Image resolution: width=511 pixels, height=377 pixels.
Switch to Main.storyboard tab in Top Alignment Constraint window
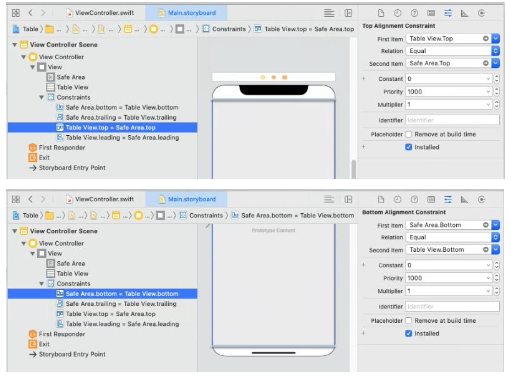(x=187, y=13)
